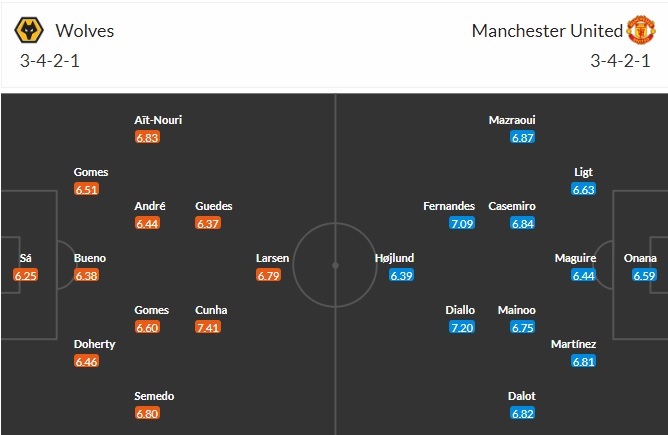This screenshot has width=668, height=435.
Task: Select Mazraoui's 6.87 rating badge
Action: [x=522, y=137]
